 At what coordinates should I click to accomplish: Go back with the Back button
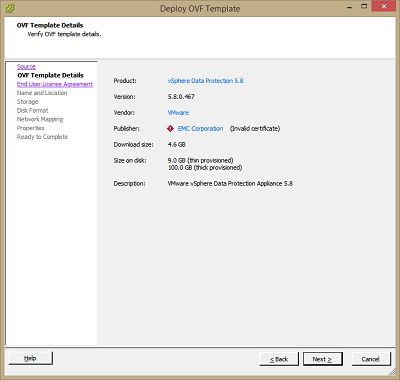coord(279,359)
